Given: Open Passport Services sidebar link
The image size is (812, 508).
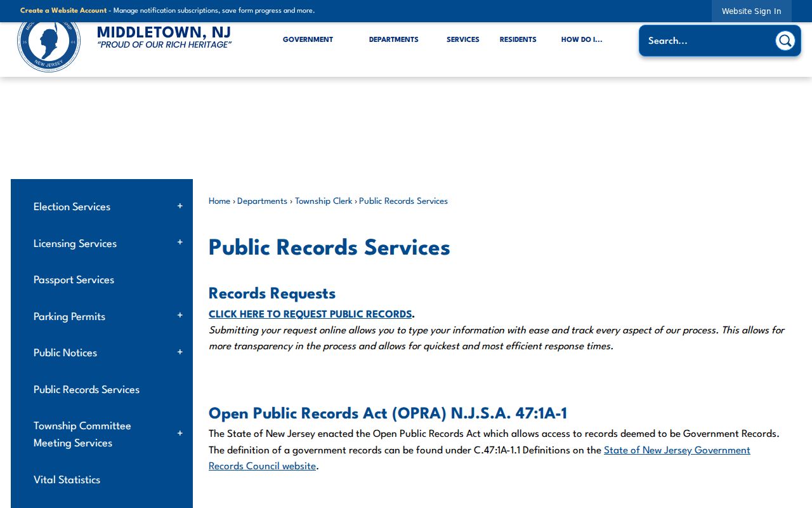Looking at the screenshot, I should 74,280.
